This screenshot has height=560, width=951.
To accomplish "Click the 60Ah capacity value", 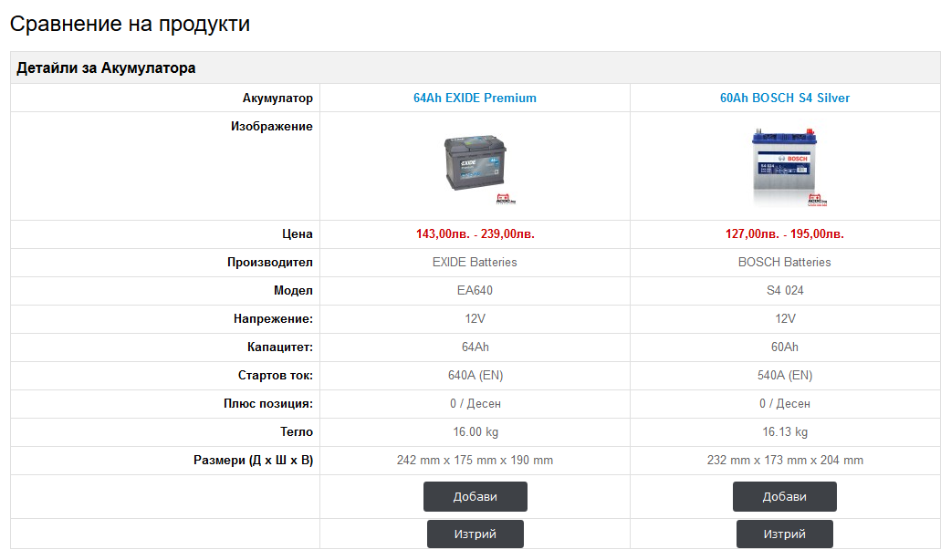I will (x=785, y=347).
